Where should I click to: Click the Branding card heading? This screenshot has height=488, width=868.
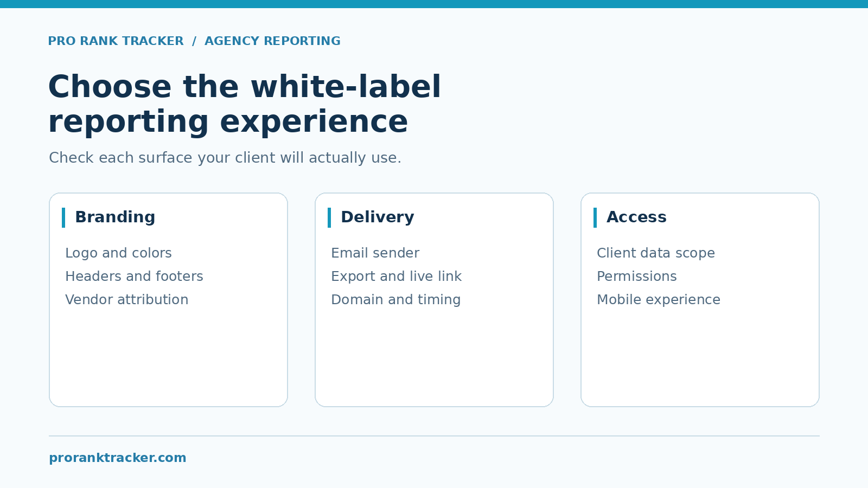pos(115,217)
